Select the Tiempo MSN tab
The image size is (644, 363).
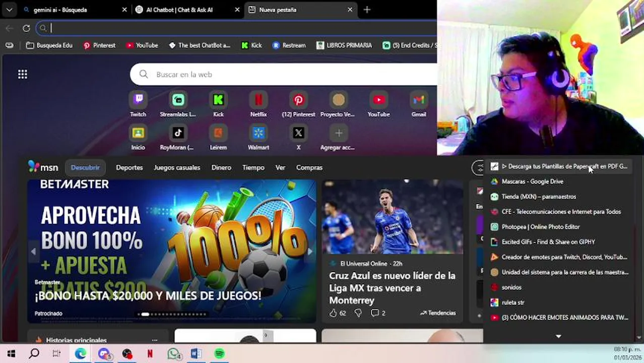(253, 167)
